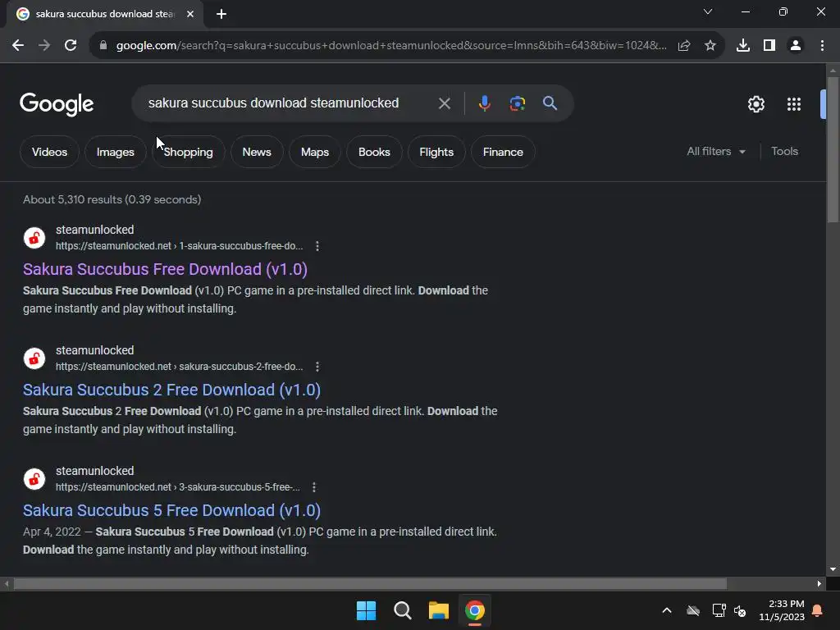Click the steamunlocked favicon of first result
The width and height of the screenshot is (840, 630).
pyautogui.click(x=34, y=238)
